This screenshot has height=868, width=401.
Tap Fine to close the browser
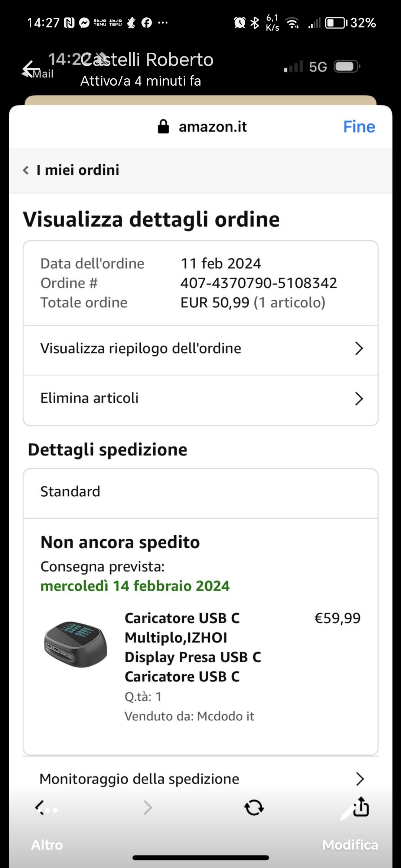pyautogui.click(x=359, y=126)
